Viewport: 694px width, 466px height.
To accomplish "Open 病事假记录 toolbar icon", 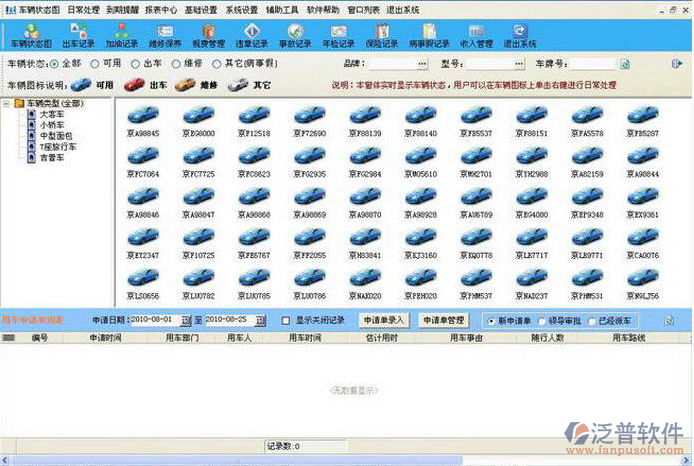I will coord(429,36).
